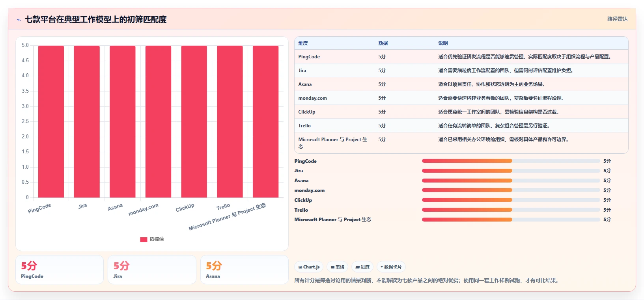Click the 说明 column header

click(443, 43)
